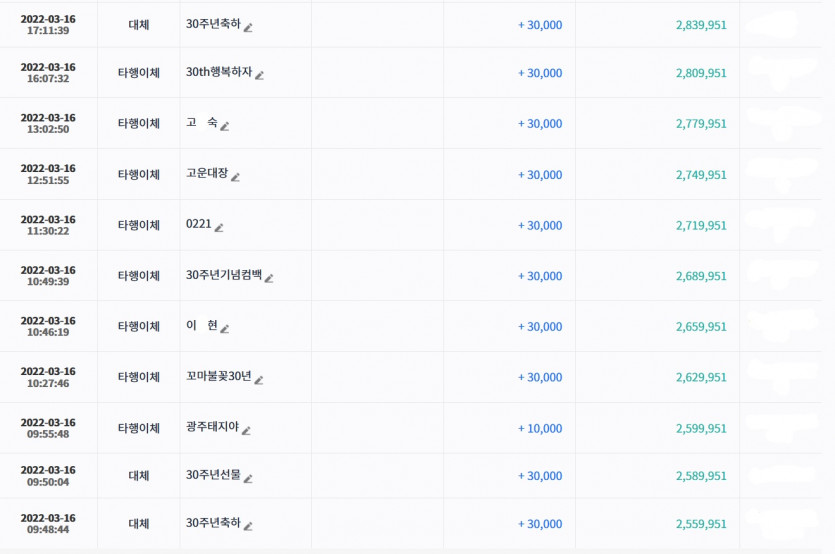Image resolution: width=835 pixels, height=554 pixels.
Task: Click memo text 광주태지야
Action: [212, 427]
